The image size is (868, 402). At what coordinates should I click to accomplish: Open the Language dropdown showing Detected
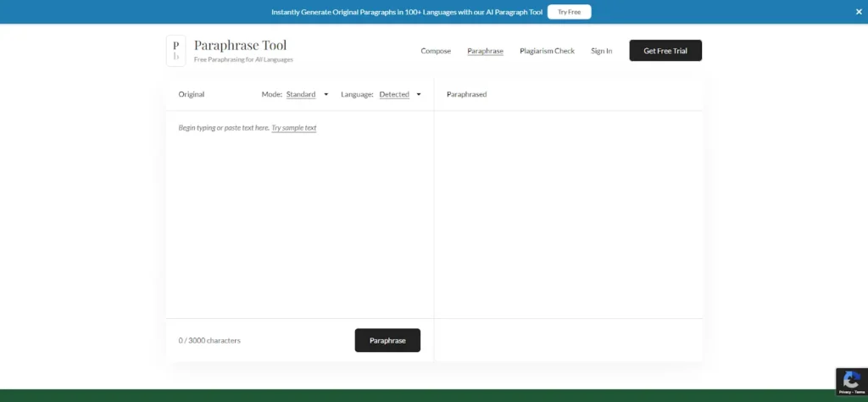point(394,94)
